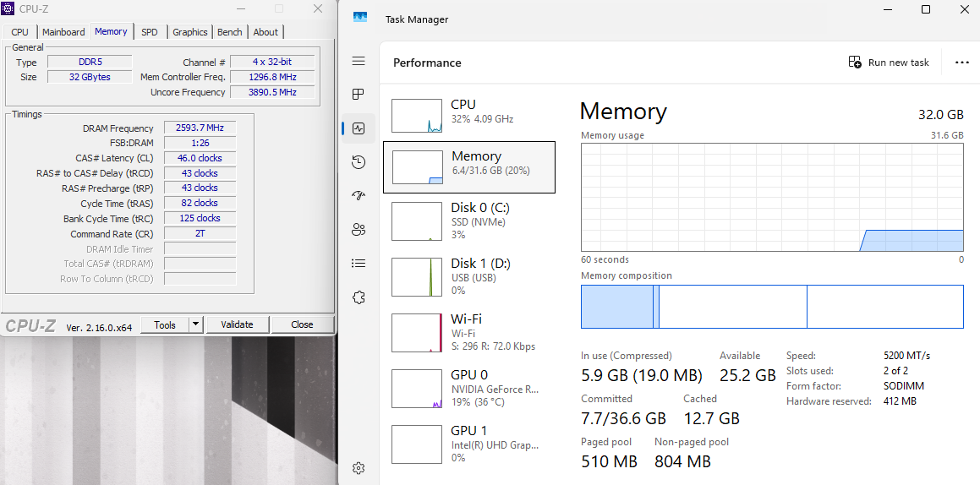980x485 pixels.
Task: Click the Close button in CPU-Z footer
Action: pyautogui.click(x=302, y=324)
